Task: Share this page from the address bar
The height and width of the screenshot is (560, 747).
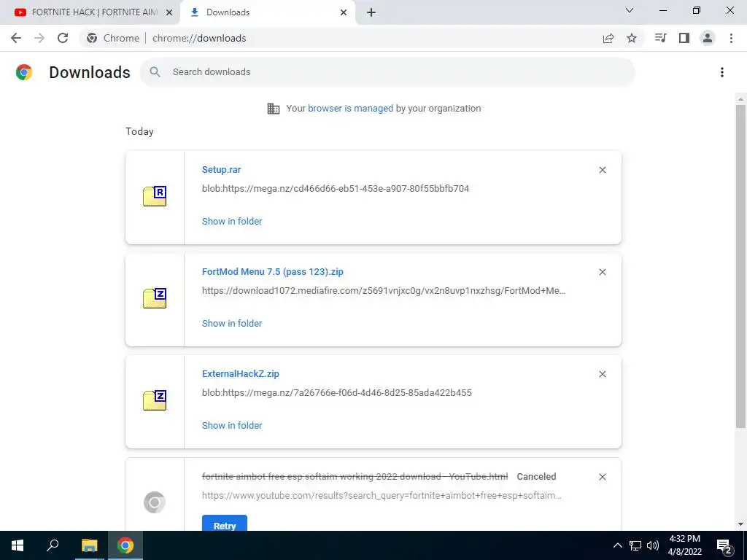Action: click(x=608, y=38)
